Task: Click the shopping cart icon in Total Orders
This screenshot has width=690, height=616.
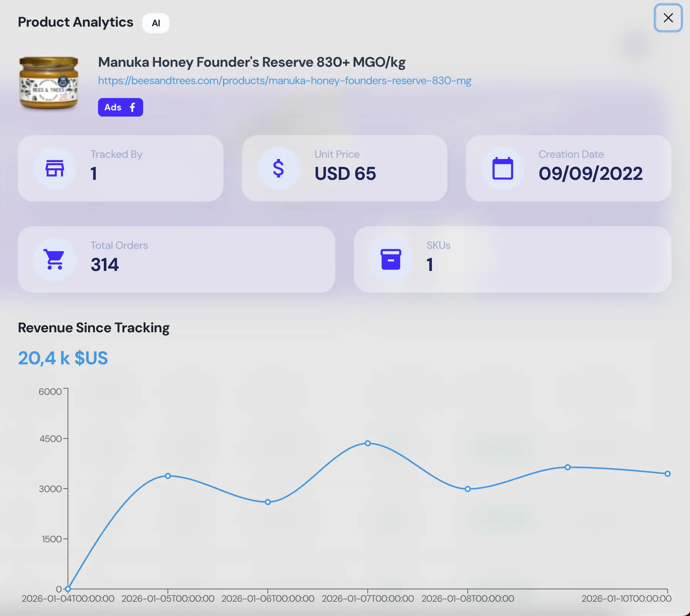Action: click(54, 259)
